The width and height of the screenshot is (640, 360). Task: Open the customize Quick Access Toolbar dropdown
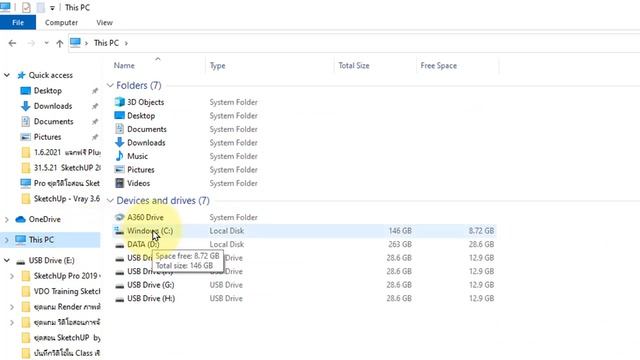(x=52, y=8)
